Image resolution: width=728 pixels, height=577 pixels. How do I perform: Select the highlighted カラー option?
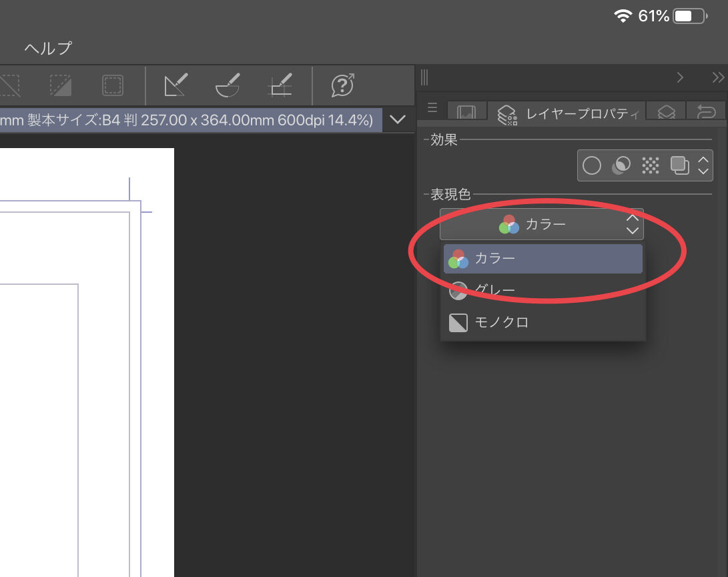coord(542,258)
